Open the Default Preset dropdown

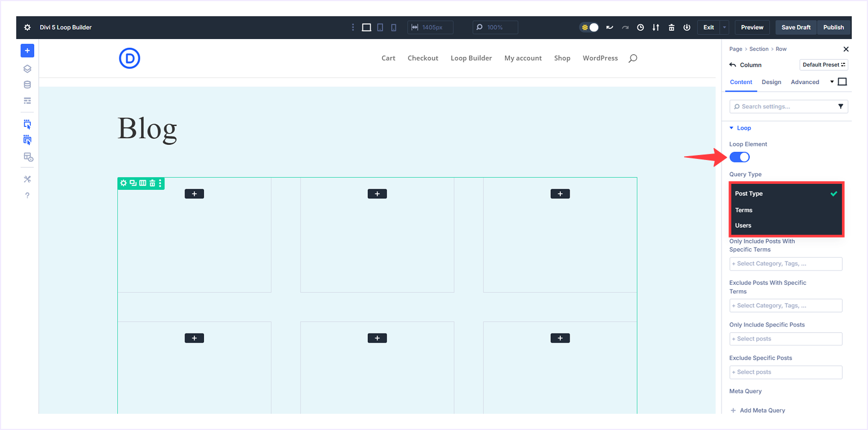click(x=824, y=65)
